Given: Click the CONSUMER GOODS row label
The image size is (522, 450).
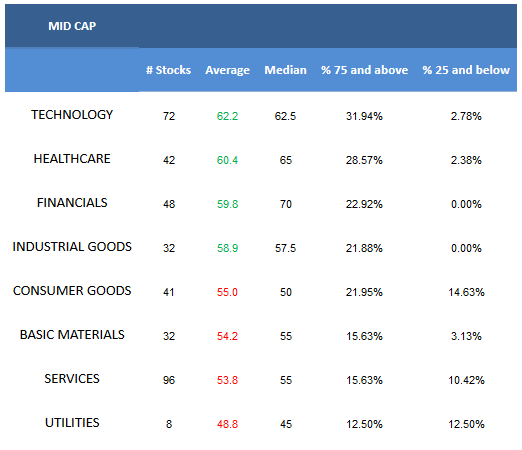Looking at the screenshot, I should pos(72,291).
